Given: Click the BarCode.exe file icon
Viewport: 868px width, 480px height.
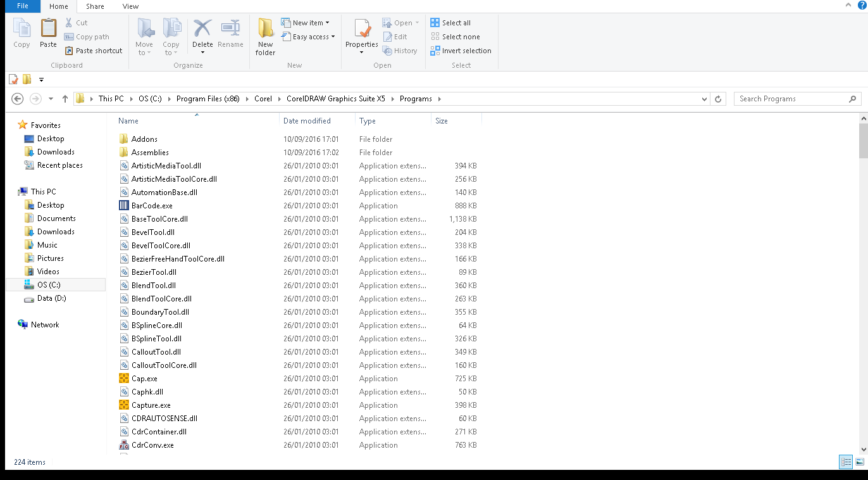Looking at the screenshot, I should coord(124,206).
